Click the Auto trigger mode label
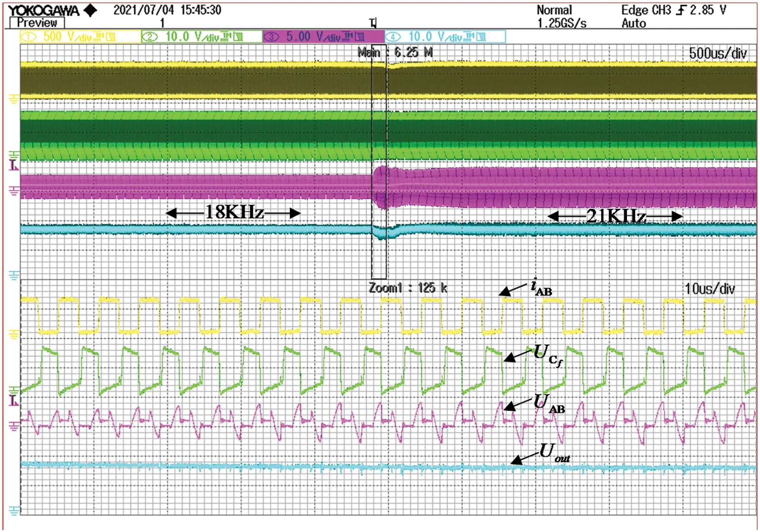Screen dimensions: 760x532 633,24
